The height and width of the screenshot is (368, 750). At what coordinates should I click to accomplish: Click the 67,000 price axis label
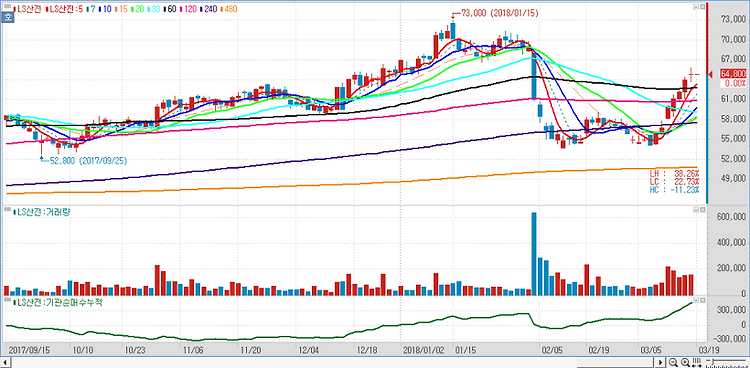point(734,59)
